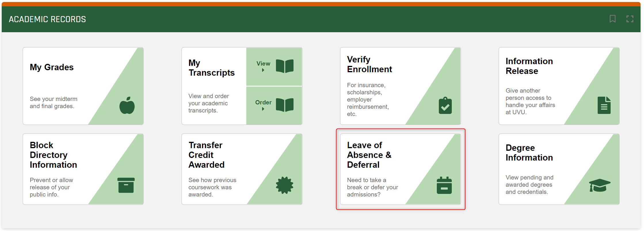Click 'View and order your academic transcripts' text
This screenshot has width=644, height=231.
click(x=209, y=103)
